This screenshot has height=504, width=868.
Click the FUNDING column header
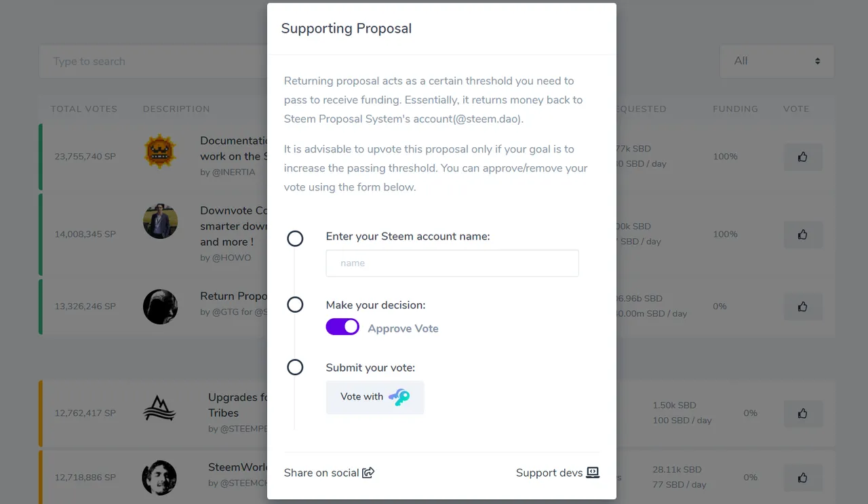pyautogui.click(x=735, y=109)
